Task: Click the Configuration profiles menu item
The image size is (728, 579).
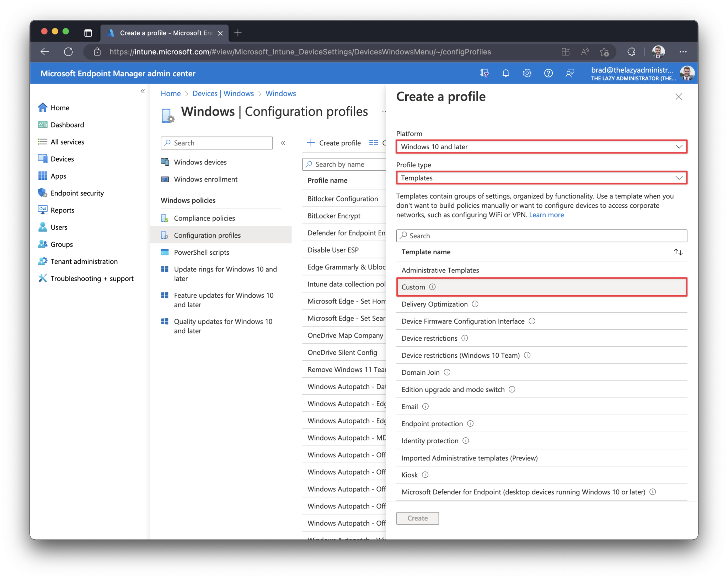Action: coord(208,234)
